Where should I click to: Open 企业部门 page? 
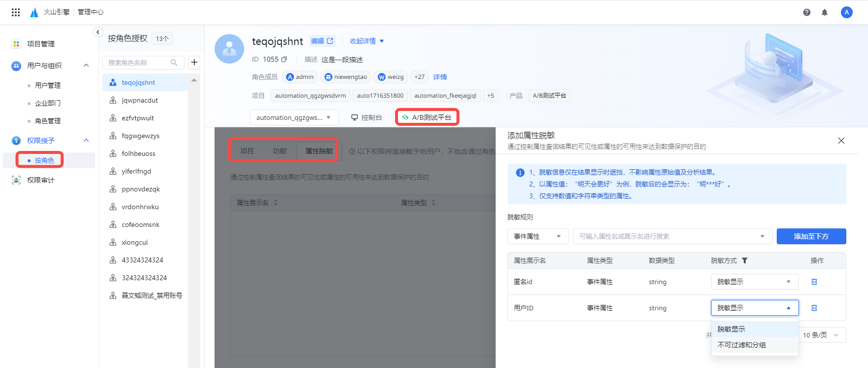tap(48, 103)
